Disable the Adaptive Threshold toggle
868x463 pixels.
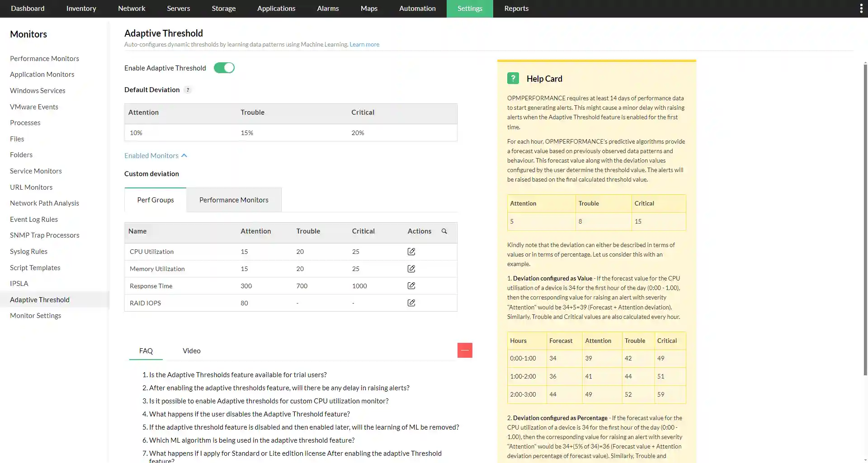[x=224, y=67]
